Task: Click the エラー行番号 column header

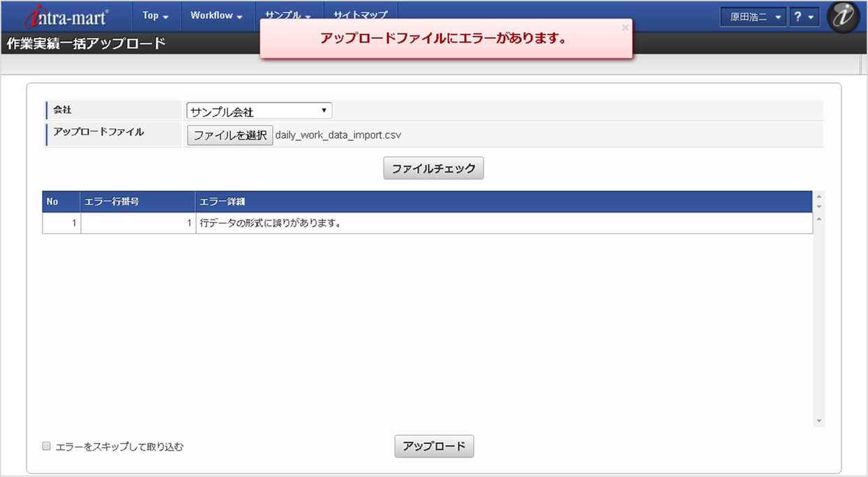Action: pyautogui.click(x=137, y=202)
